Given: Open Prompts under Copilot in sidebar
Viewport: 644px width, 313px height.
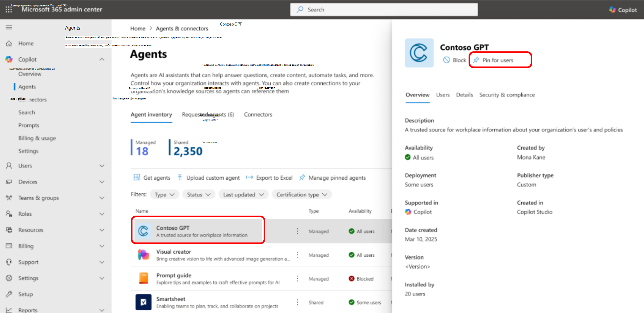Looking at the screenshot, I should (29, 125).
